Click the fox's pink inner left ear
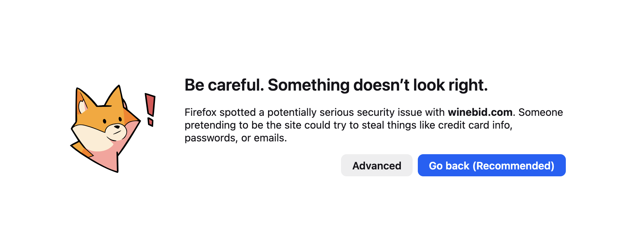 (82, 106)
